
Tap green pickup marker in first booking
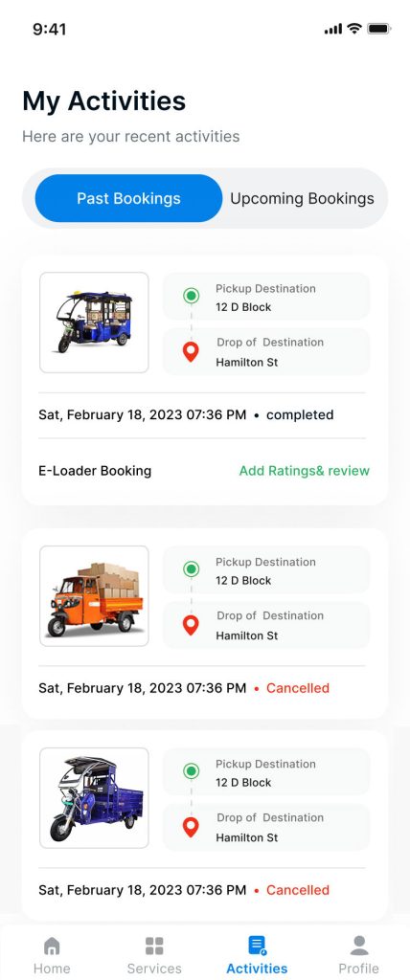[x=191, y=296]
